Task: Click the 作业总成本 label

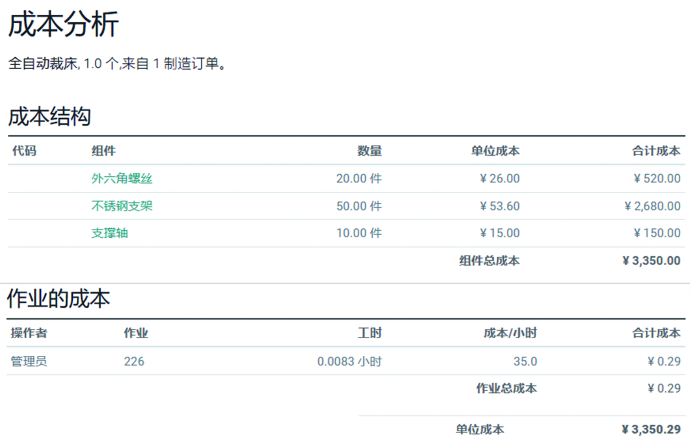Action: point(506,388)
